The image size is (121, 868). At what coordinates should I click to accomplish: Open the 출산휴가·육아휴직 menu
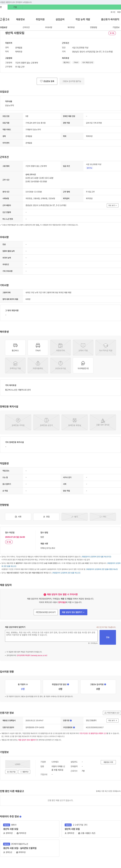(x=110, y=20)
